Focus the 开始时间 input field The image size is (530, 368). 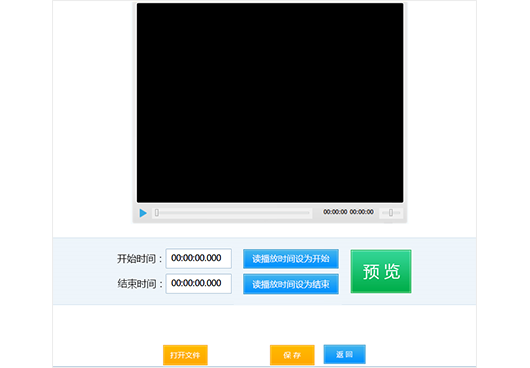[198, 259]
